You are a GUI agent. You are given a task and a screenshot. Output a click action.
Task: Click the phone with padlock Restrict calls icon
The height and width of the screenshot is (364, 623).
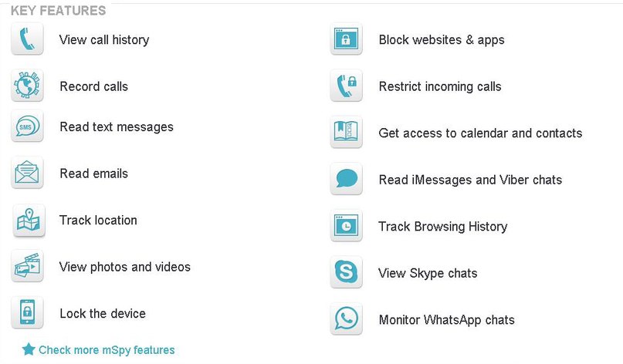(x=346, y=86)
